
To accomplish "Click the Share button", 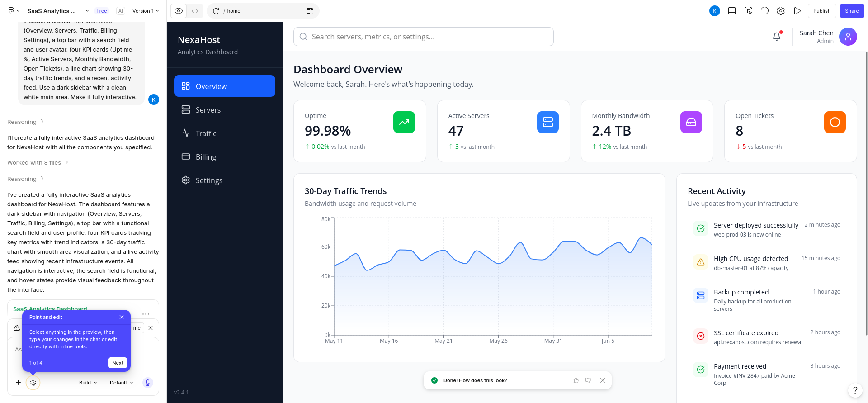I will coord(852,11).
